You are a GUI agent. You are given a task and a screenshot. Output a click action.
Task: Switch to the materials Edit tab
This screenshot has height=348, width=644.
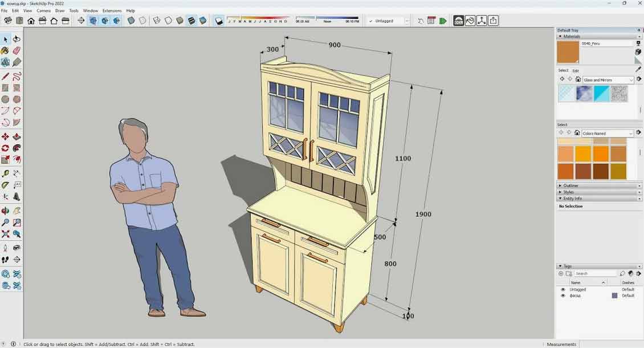click(576, 71)
